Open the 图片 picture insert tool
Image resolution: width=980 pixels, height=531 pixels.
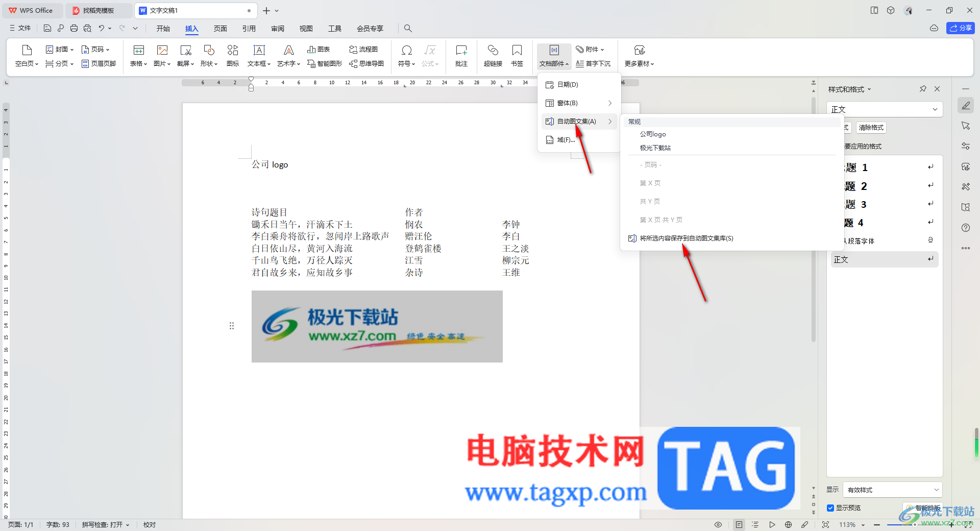162,56
